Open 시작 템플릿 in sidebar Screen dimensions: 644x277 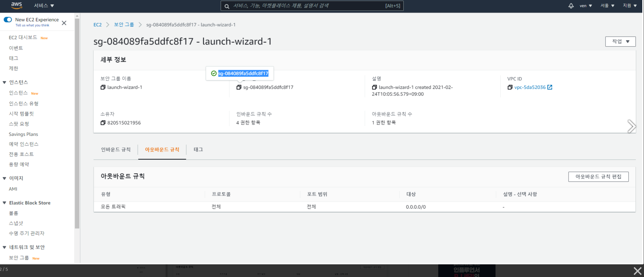(21, 114)
